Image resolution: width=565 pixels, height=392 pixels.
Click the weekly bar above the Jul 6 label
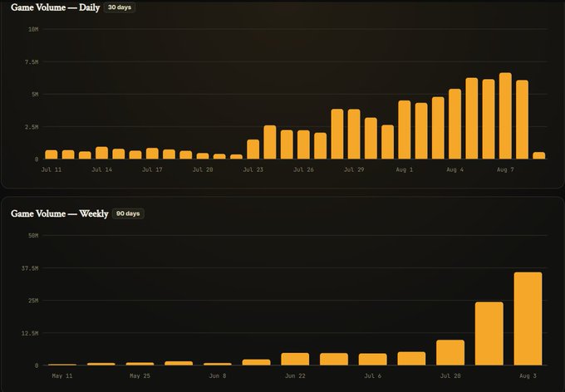pos(372,360)
